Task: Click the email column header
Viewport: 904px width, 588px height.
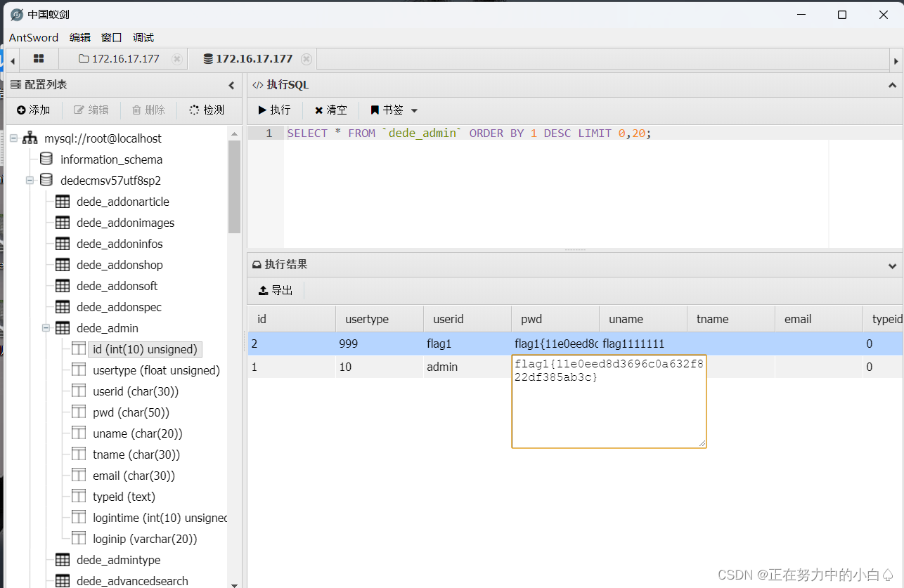Action: (x=819, y=319)
